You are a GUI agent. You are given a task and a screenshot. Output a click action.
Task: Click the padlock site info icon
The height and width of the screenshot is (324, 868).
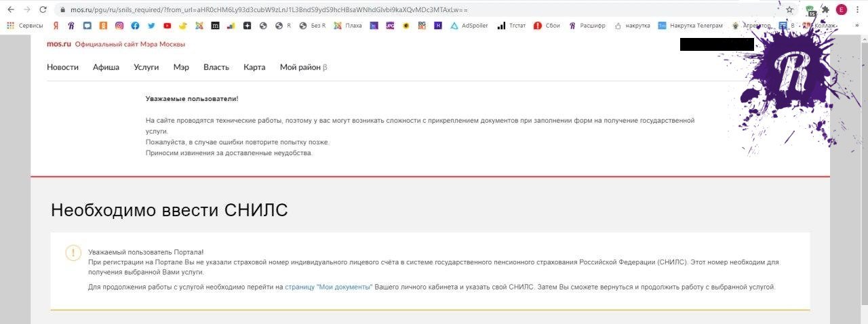click(62, 10)
